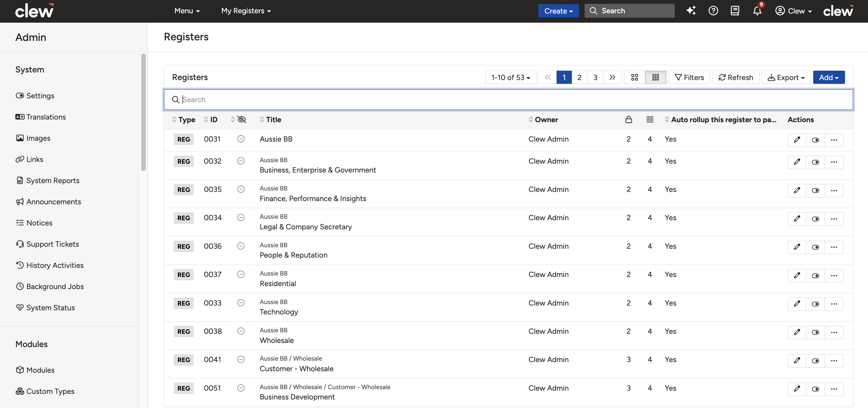Go to the last page of registers
The width and height of the screenshot is (868, 408).
(612, 77)
